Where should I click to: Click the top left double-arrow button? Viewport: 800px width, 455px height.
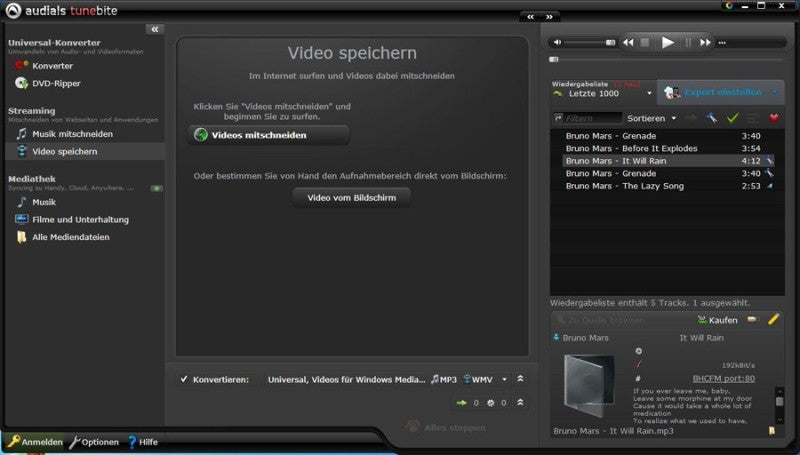pyautogui.click(x=531, y=17)
